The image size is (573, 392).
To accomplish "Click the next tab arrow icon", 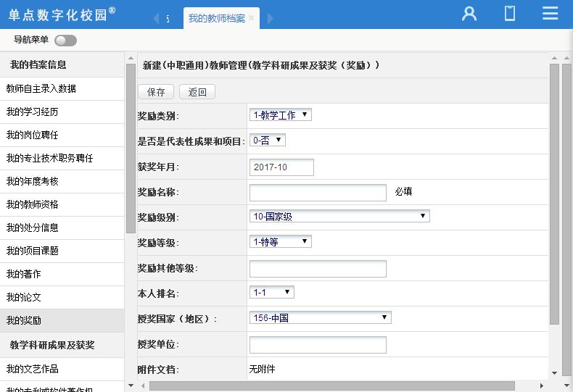I will 270,18.
